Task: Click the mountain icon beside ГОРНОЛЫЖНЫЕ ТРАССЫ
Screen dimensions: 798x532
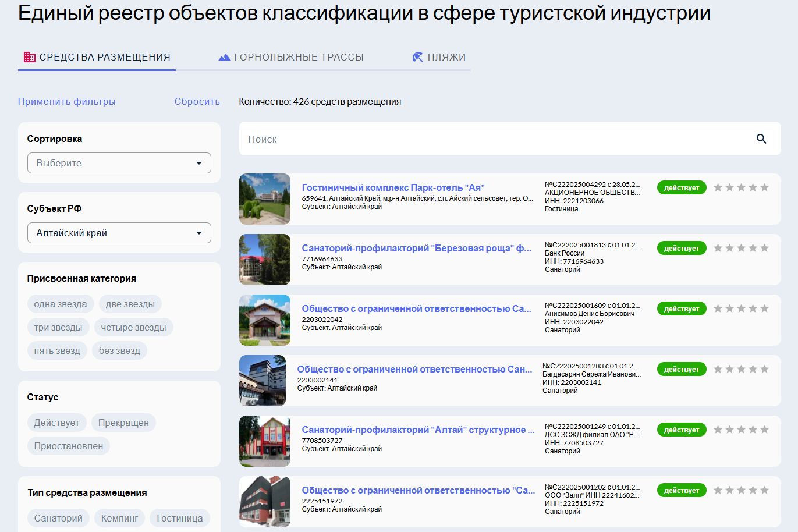Action: 224,56
